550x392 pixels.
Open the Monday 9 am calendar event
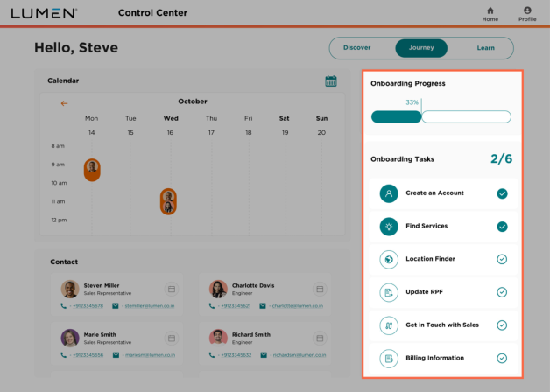92,170
